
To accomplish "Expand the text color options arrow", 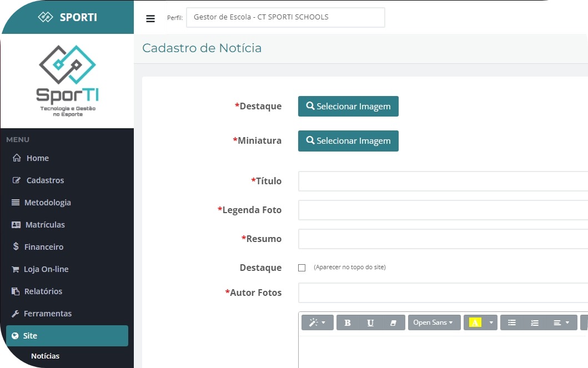I will (x=491, y=322).
